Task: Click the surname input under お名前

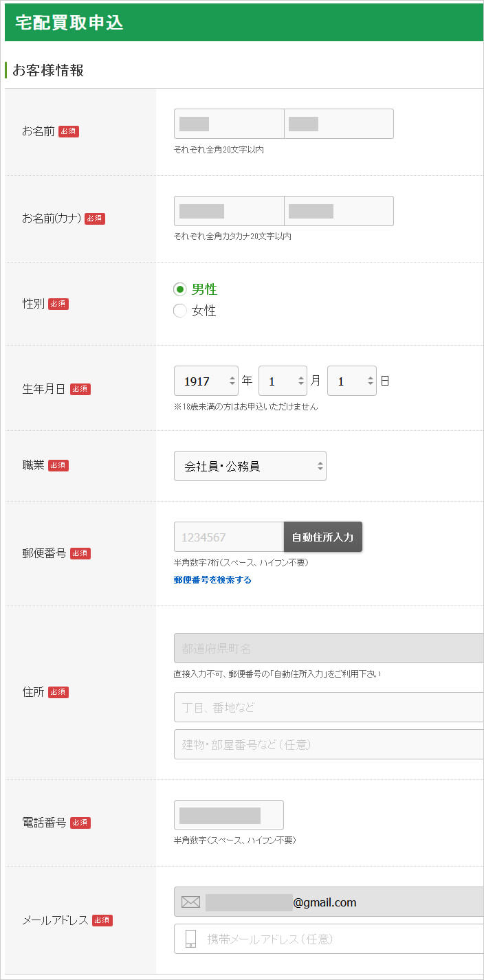Action: (x=228, y=123)
